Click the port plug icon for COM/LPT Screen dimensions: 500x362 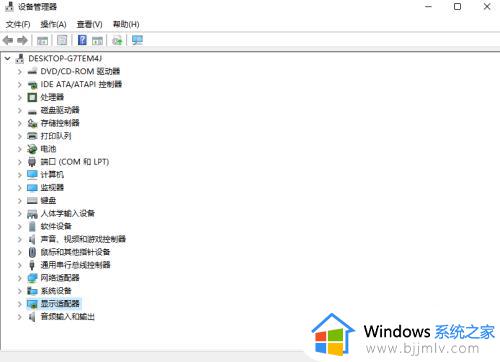32,162
